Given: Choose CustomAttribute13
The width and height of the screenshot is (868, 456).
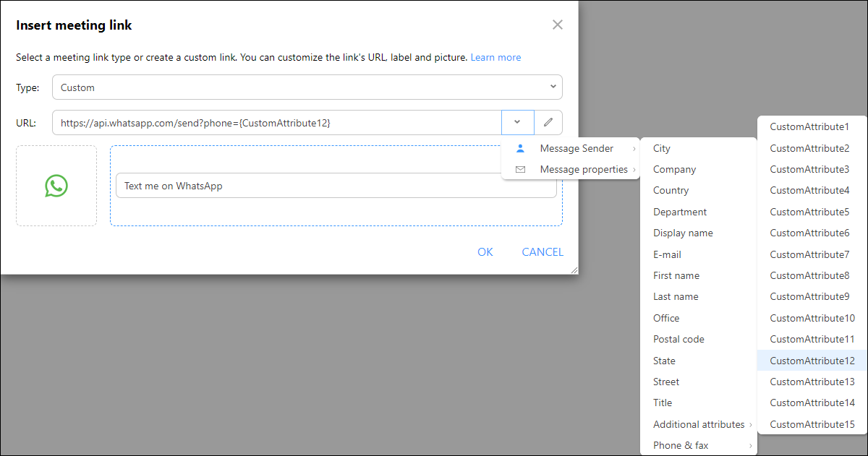Looking at the screenshot, I should tap(812, 382).
